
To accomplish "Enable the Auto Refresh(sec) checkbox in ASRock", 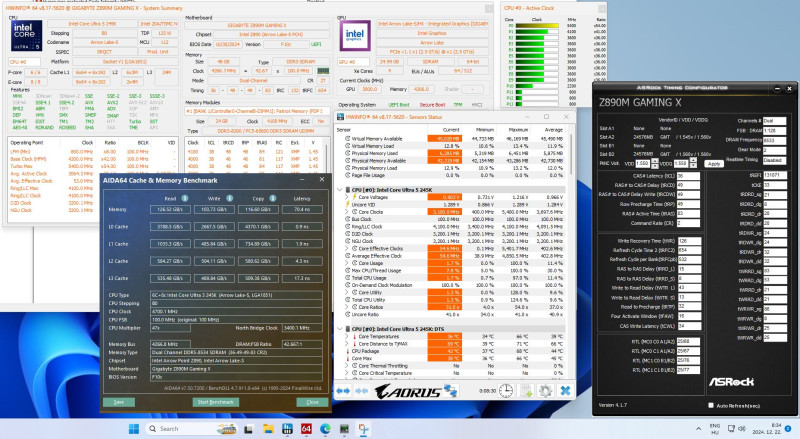I will (711, 405).
